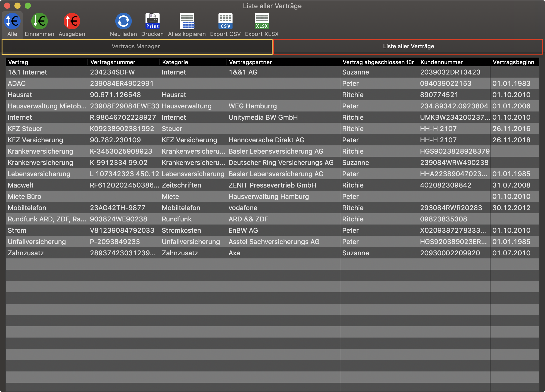Select the Unfallversicherung row
Image resolution: width=545 pixels, height=392 pixels.
tap(272, 242)
